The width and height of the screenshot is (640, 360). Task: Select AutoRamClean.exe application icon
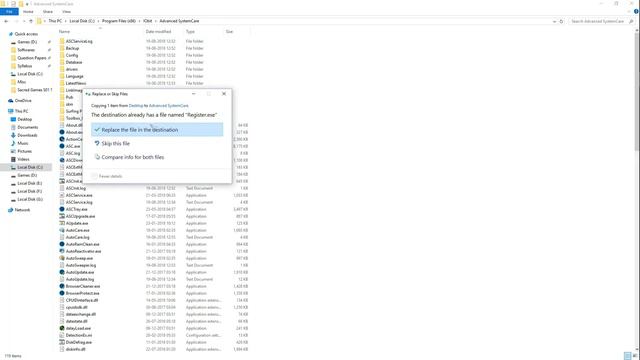pos(62,244)
